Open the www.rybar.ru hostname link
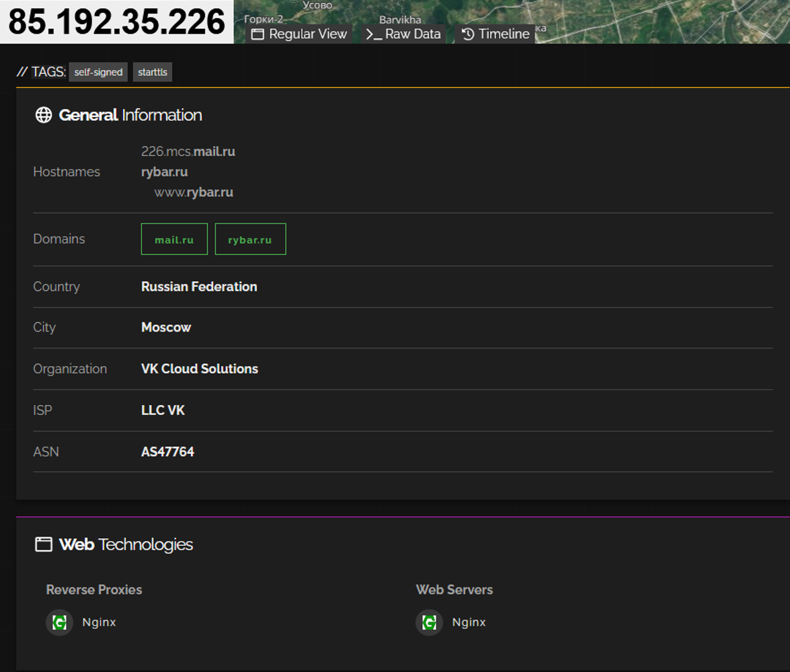 pyautogui.click(x=194, y=192)
